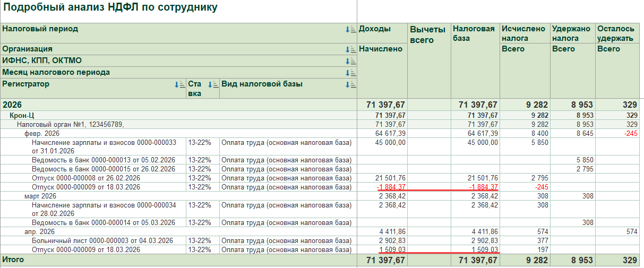This screenshot has width=644, height=268.
Task: Open Начисление зарплаты и взносов 0000-000034
Action: [104, 209]
